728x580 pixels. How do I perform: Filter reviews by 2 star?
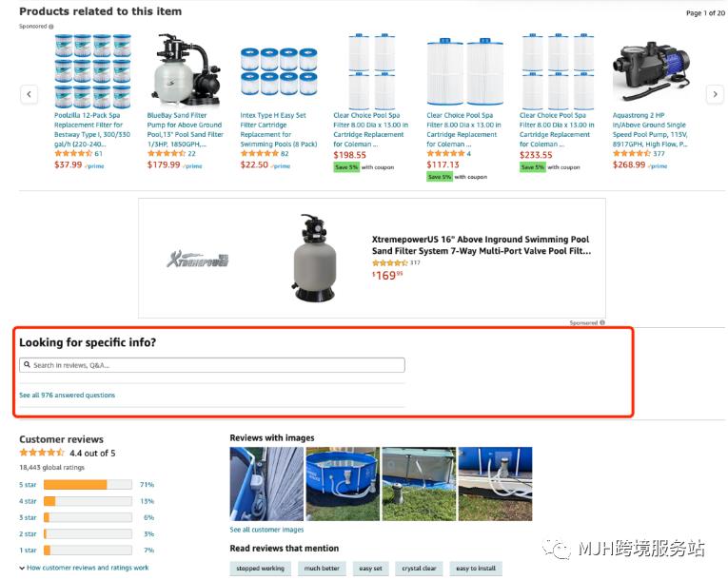[28, 534]
